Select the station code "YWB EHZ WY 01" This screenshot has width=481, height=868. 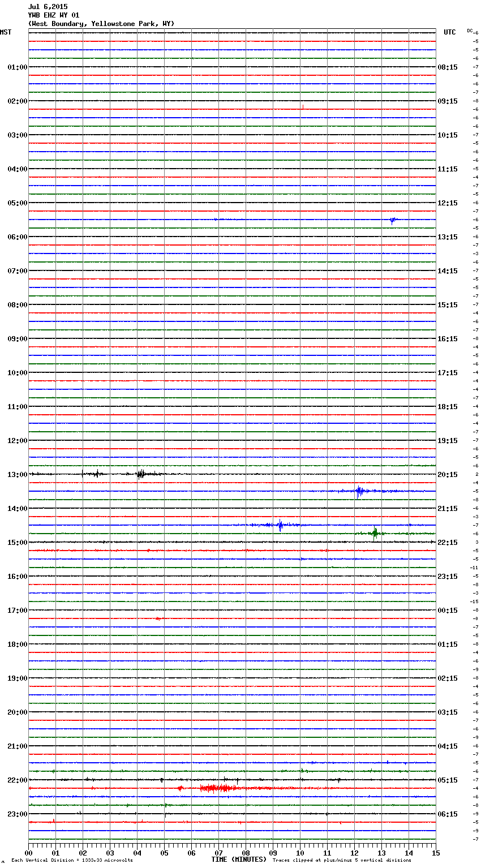click(x=54, y=15)
